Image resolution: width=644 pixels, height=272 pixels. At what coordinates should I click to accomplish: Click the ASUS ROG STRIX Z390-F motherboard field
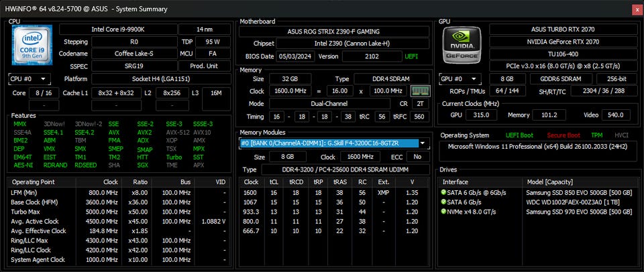click(x=332, y=31)
